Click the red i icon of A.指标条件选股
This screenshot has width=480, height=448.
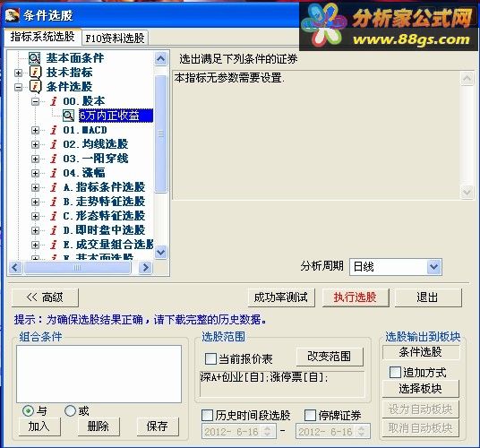click(x=54, y=187)
